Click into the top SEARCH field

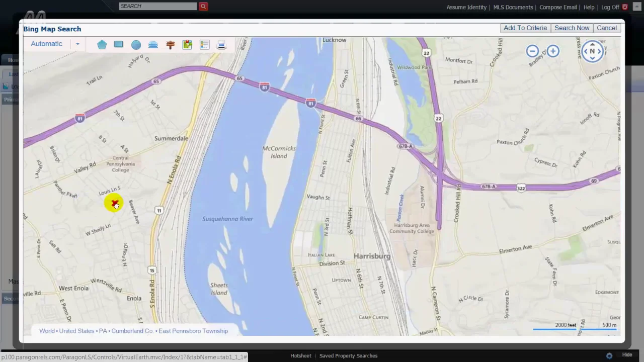tap(157, 6)
